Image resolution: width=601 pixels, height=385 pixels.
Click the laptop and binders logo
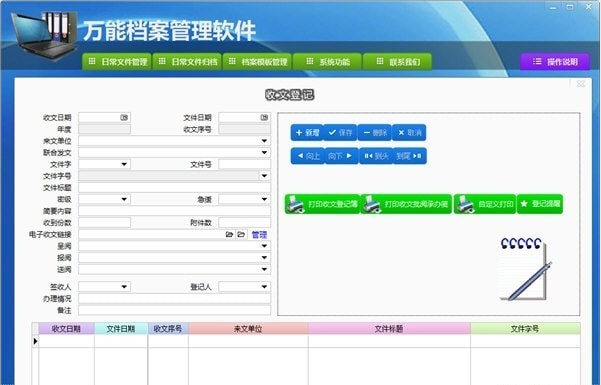coord(44,35)
